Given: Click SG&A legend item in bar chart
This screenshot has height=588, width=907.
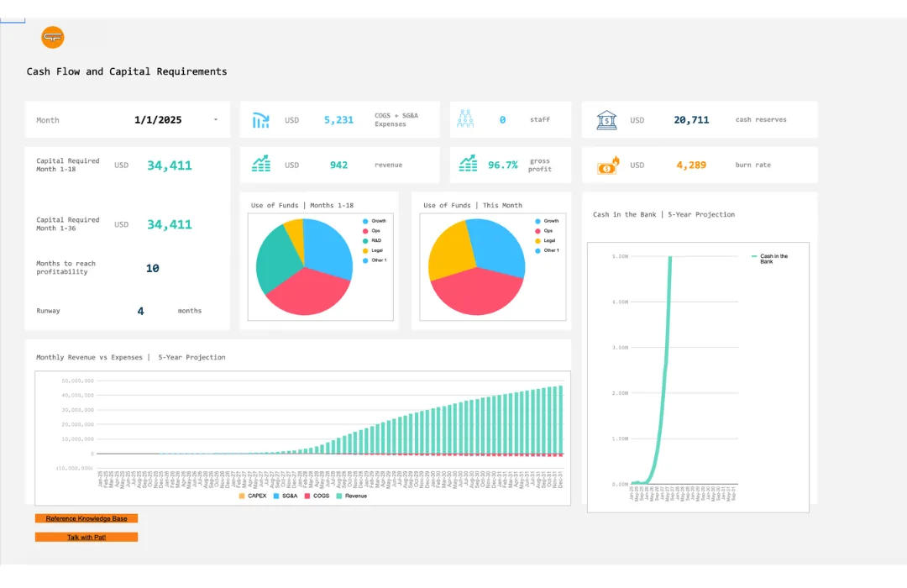Looking at the screenshot, I should 286,496.
